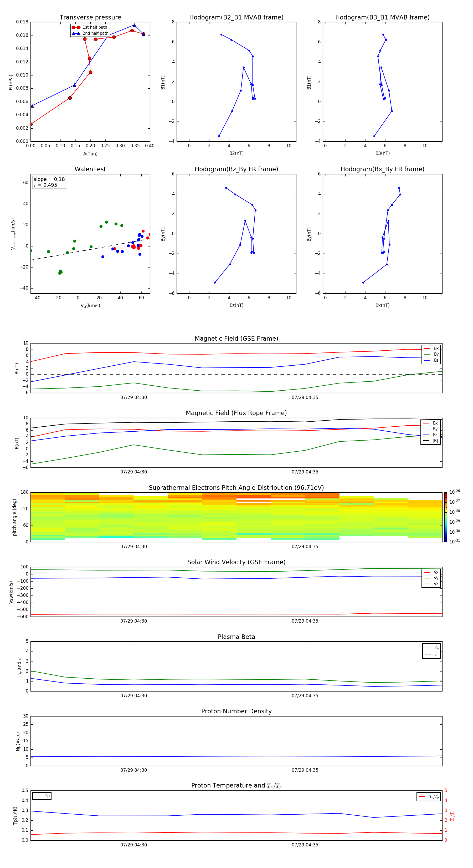Click the "Hodogram(Bx_By FR frame)" title

[x=382, y=169]
